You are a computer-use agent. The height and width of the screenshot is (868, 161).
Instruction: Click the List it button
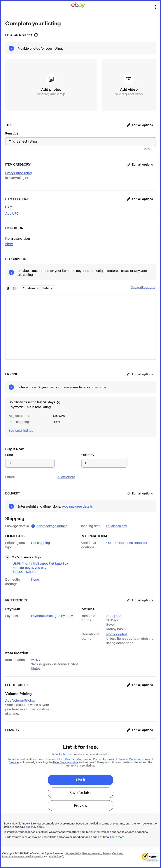click(80, 779)
